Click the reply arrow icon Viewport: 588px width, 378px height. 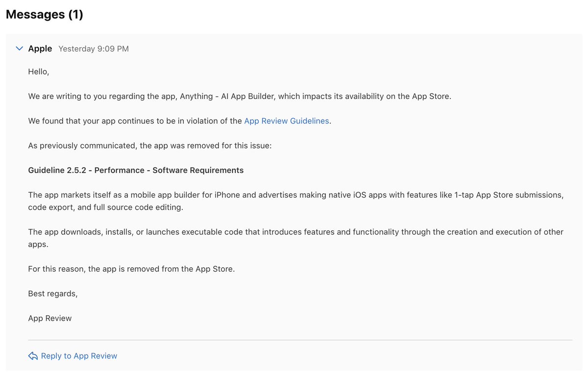(32, 355)
